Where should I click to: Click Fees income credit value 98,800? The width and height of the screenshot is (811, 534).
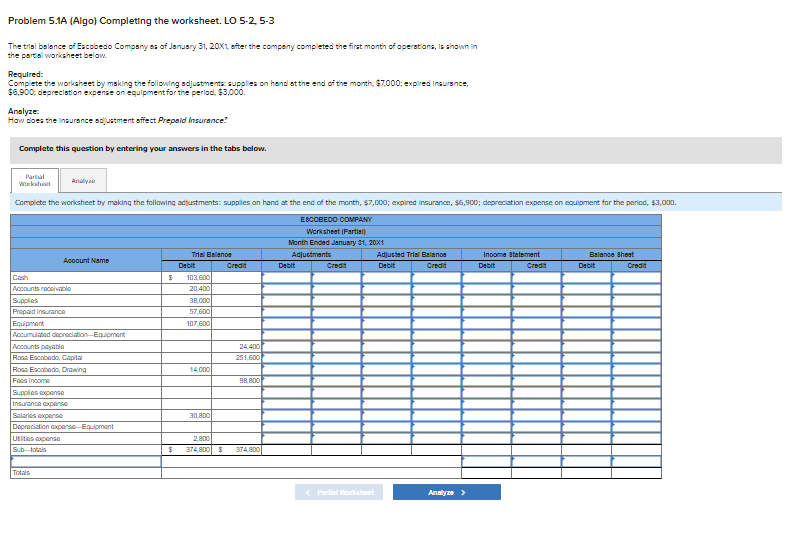click(x=249, y=381)
